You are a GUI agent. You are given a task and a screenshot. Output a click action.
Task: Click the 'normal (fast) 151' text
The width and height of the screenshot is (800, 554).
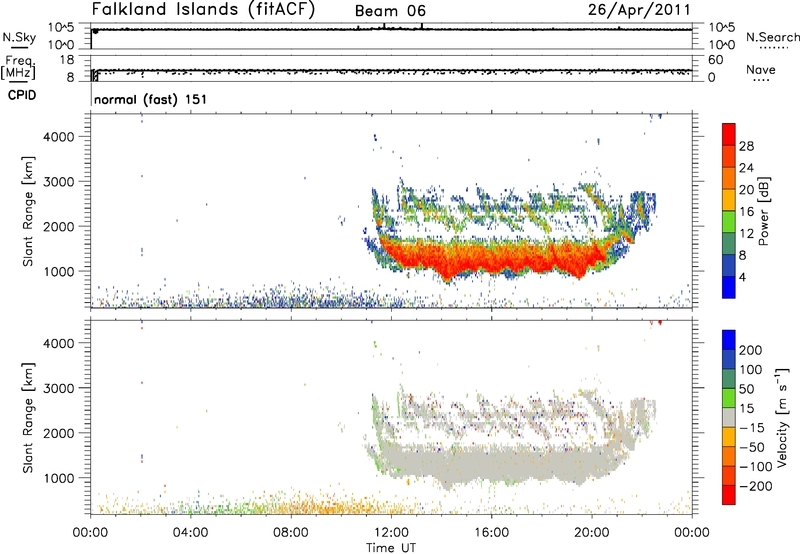(151, 99)
